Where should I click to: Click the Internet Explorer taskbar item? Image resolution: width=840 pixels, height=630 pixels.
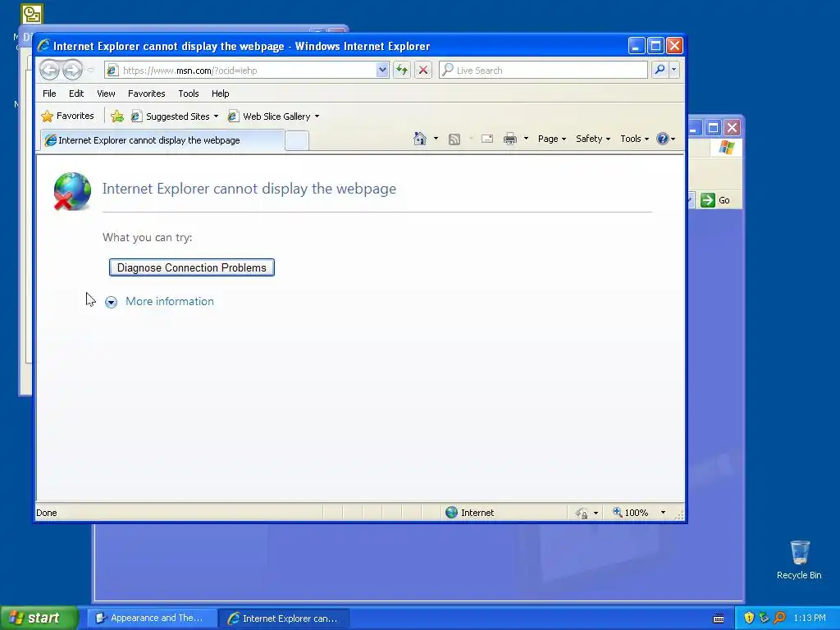[284, 619]
